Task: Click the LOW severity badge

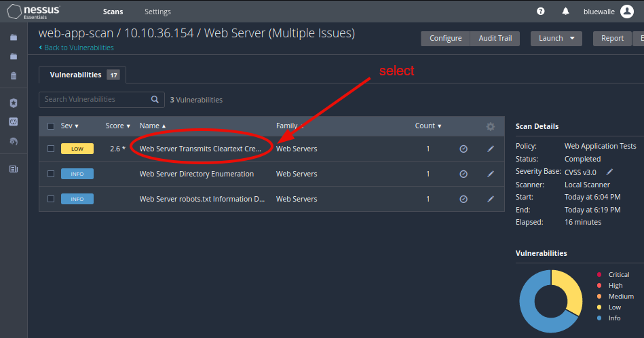Action: click(77, 149)
